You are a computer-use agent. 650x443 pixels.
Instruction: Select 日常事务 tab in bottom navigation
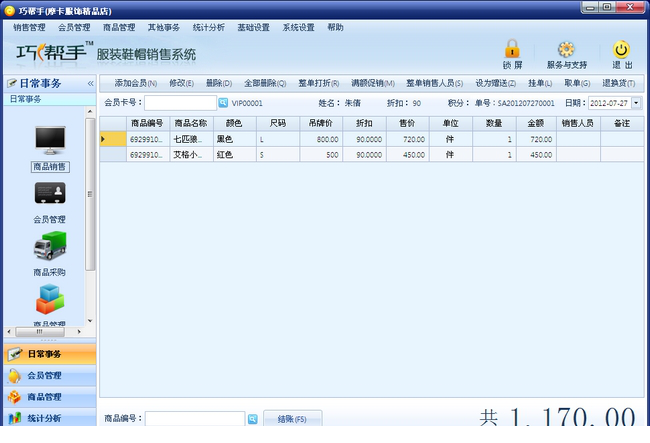[50, 354]
